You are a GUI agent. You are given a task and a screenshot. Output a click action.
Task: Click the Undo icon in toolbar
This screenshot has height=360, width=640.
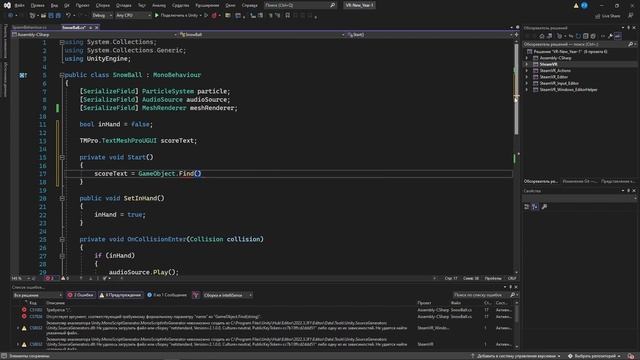pos(69,16)
